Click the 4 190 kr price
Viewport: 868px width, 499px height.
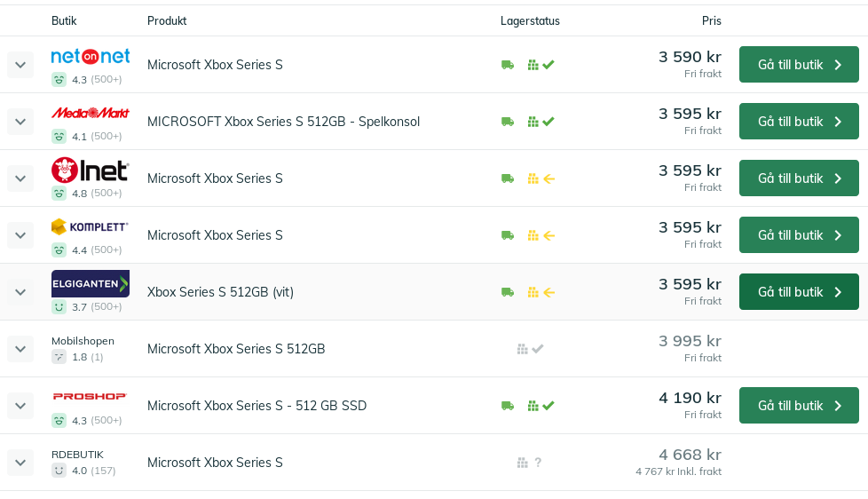(690, 398)
